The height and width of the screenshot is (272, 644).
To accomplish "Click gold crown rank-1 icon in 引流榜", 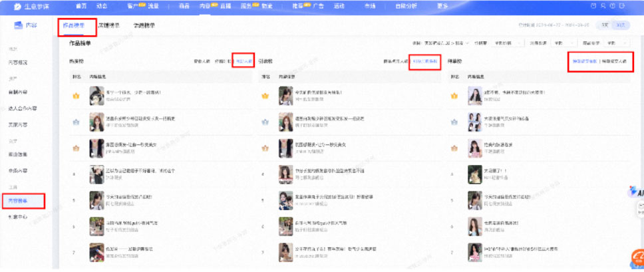I will point(265,96).
